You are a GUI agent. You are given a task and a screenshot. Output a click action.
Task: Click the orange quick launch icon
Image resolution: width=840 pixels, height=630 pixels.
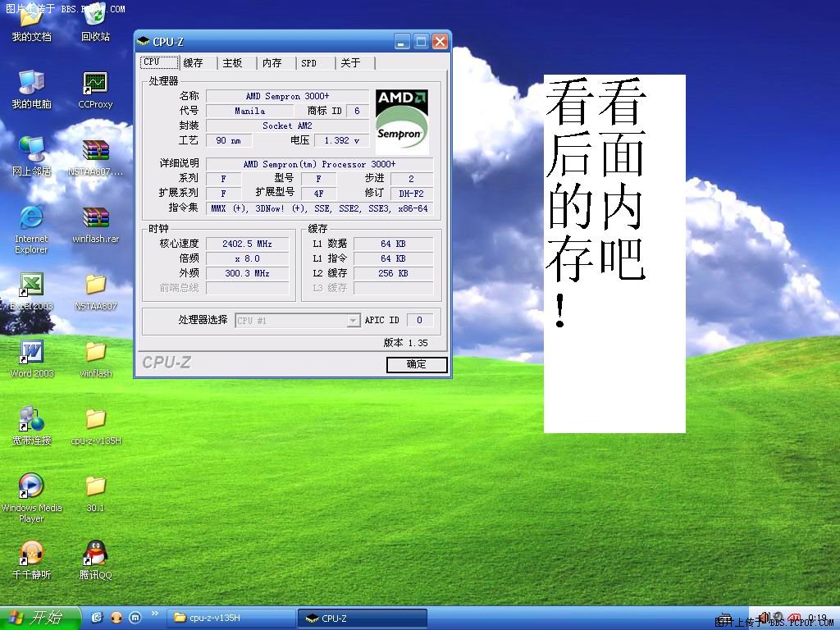pyautogui.click(x=116, y=618)
